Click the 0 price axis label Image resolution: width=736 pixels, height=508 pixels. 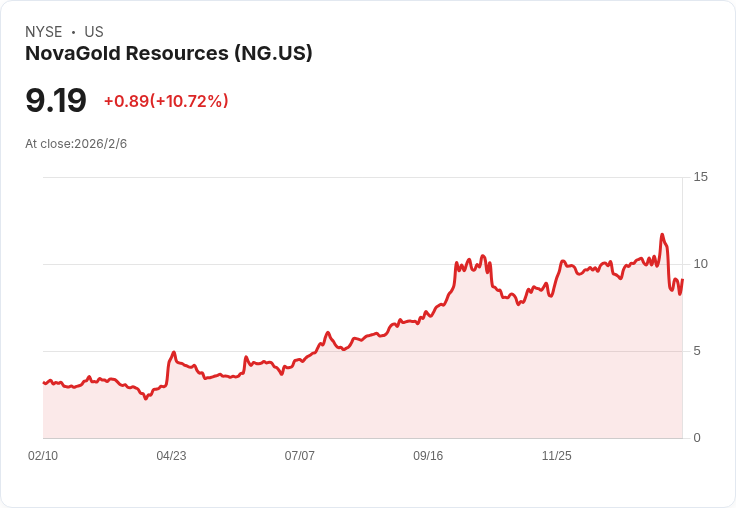697,438
